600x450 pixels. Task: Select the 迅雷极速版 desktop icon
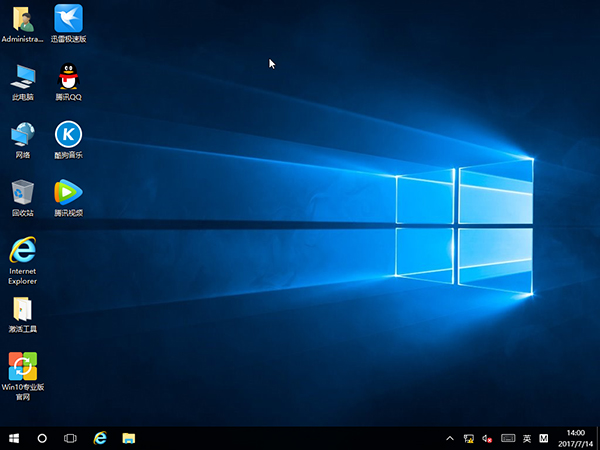[x=68, y=19]
